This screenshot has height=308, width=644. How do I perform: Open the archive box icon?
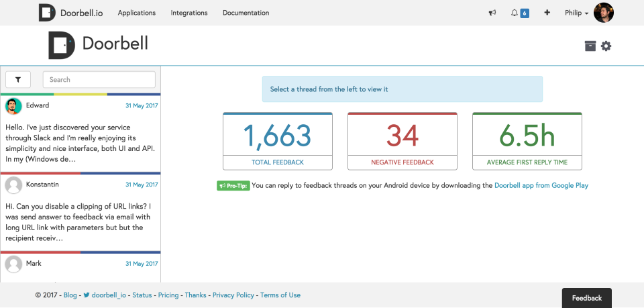point(590,46)
